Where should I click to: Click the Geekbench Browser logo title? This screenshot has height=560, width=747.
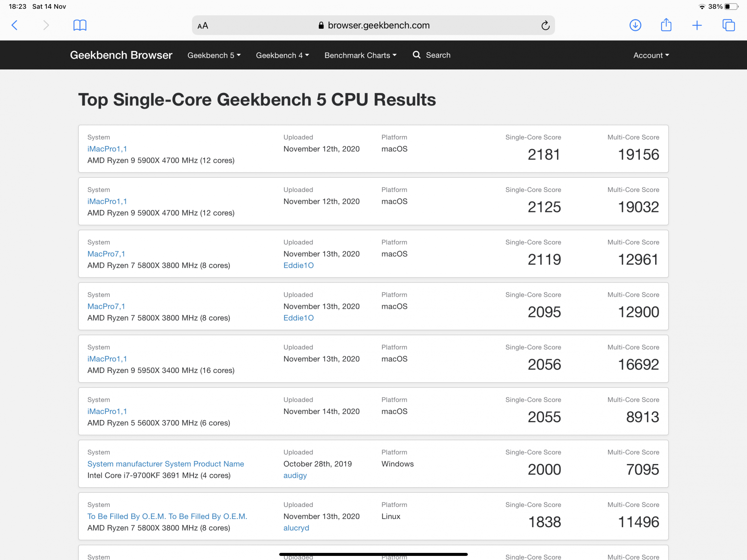coord(121,55)
